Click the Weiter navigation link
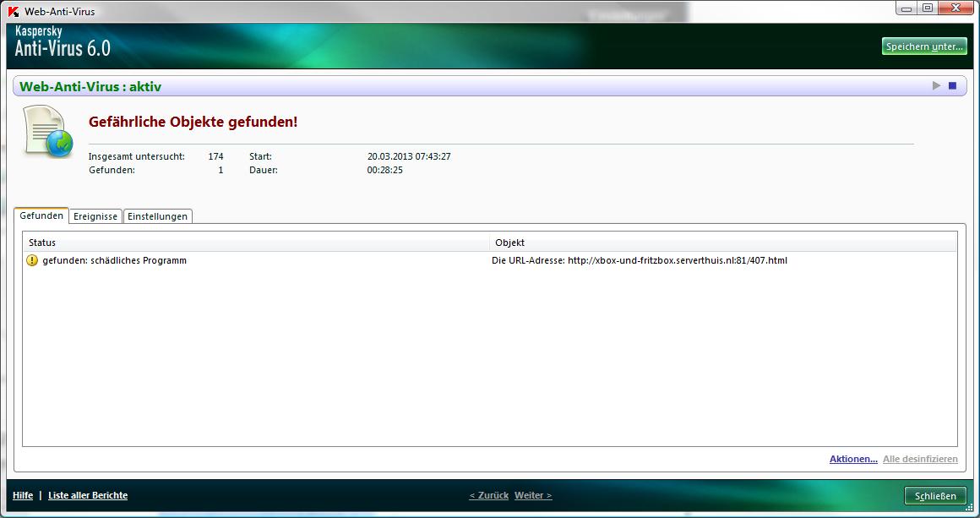 pos(533,495)
